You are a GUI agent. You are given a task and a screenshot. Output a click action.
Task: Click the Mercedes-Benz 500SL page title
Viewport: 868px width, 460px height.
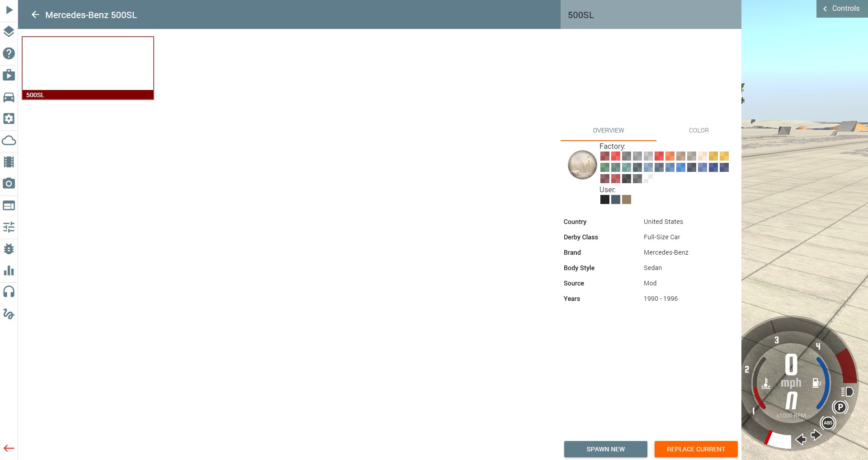pyautogui.click(x=91, y=15)
